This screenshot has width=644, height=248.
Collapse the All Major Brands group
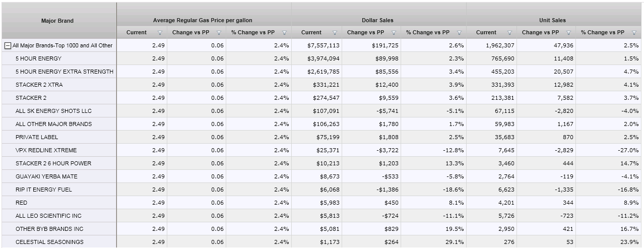click(x=8, y=46)
